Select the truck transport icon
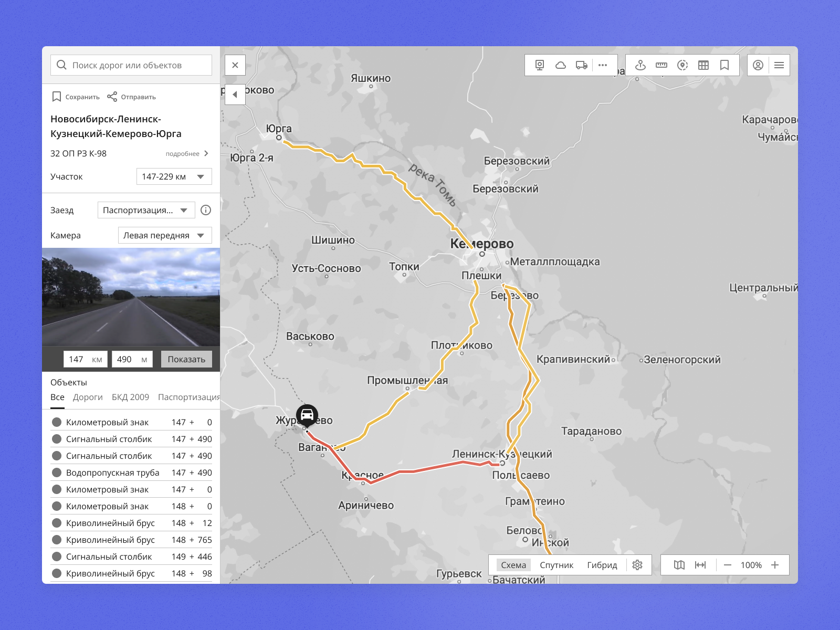840x630 pixels. click(582, 65)
